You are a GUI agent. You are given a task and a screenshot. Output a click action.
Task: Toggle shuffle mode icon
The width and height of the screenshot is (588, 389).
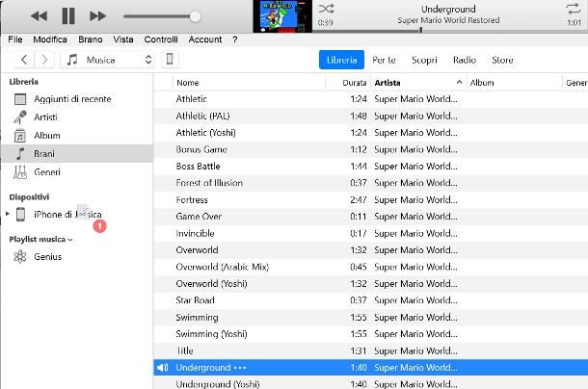click(x=326, y=9)
